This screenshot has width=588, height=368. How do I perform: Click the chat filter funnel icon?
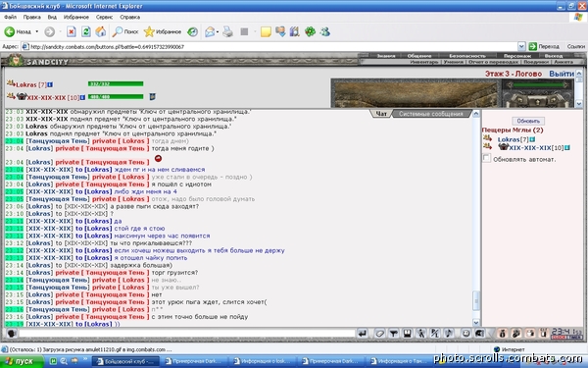(x=393, y=333)
